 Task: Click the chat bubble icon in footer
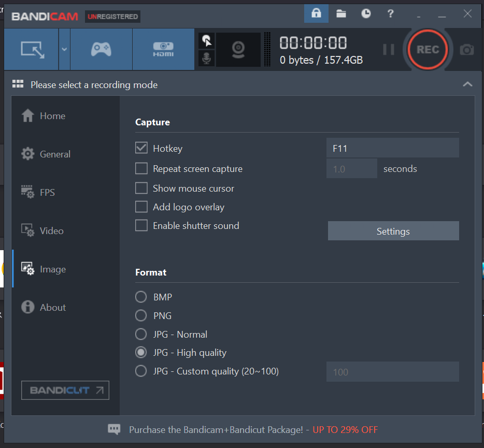[114, 429]
